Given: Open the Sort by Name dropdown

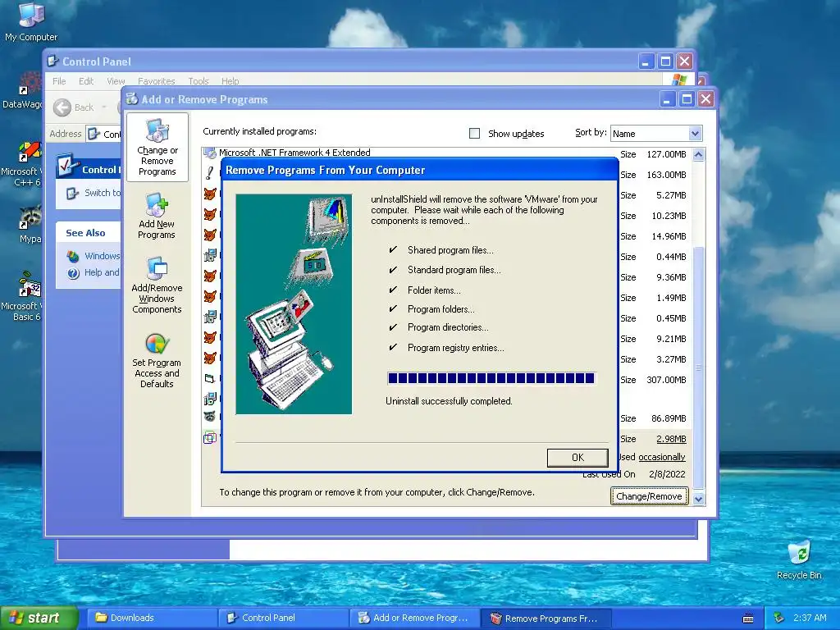Looking at the screenshot, I should [695, 134].
